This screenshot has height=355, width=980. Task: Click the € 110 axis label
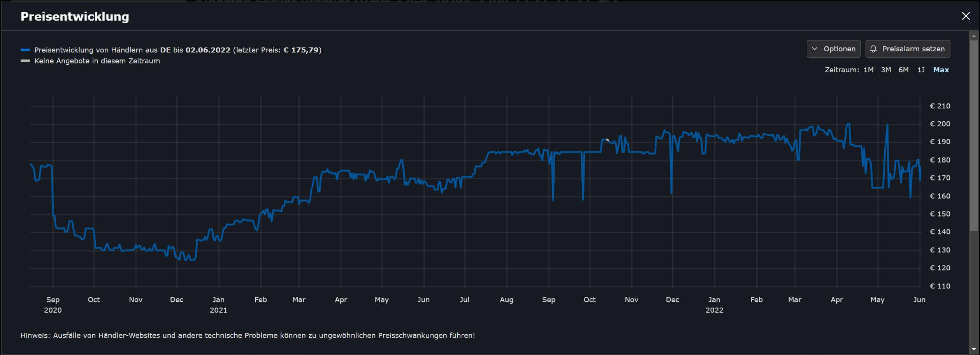[940, 286]
